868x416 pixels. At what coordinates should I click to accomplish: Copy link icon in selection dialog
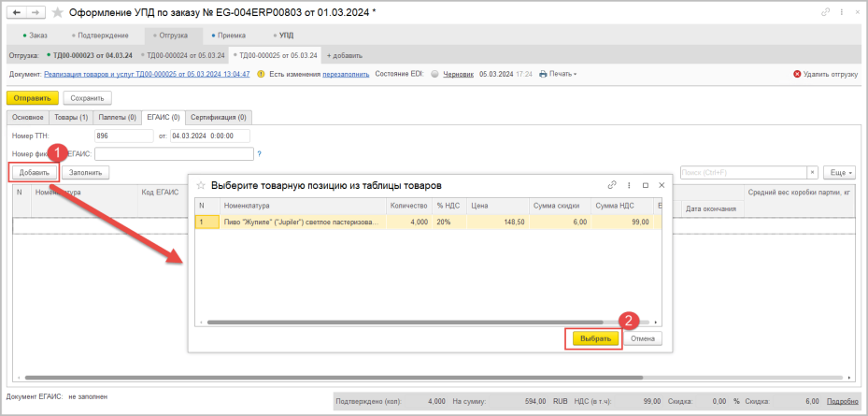(612, 185)
